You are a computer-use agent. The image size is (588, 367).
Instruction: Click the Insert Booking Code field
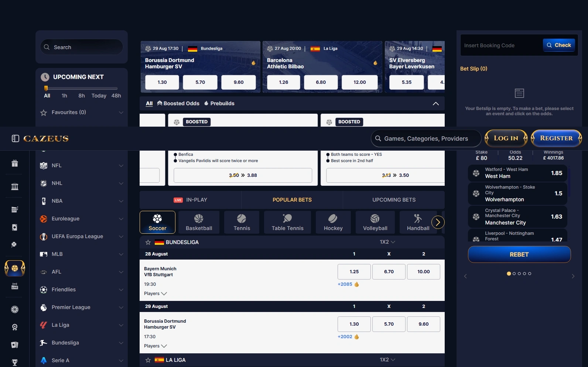502,45
